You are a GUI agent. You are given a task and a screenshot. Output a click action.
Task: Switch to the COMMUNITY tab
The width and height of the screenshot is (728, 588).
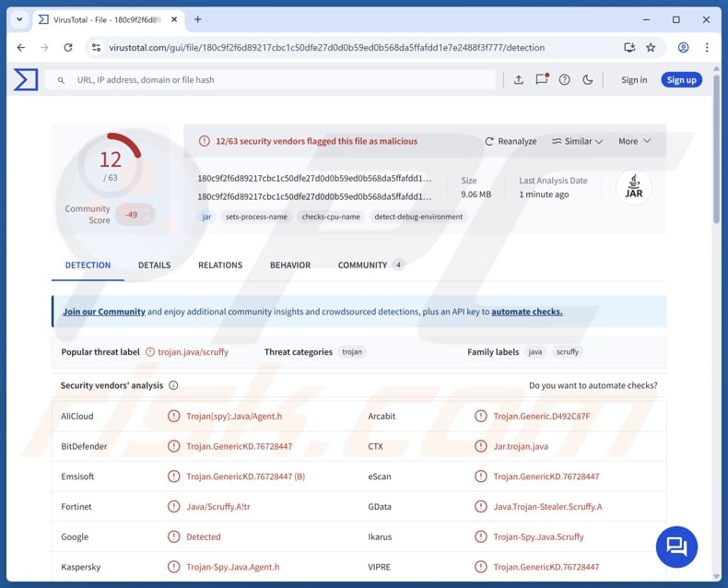(371, 265)
